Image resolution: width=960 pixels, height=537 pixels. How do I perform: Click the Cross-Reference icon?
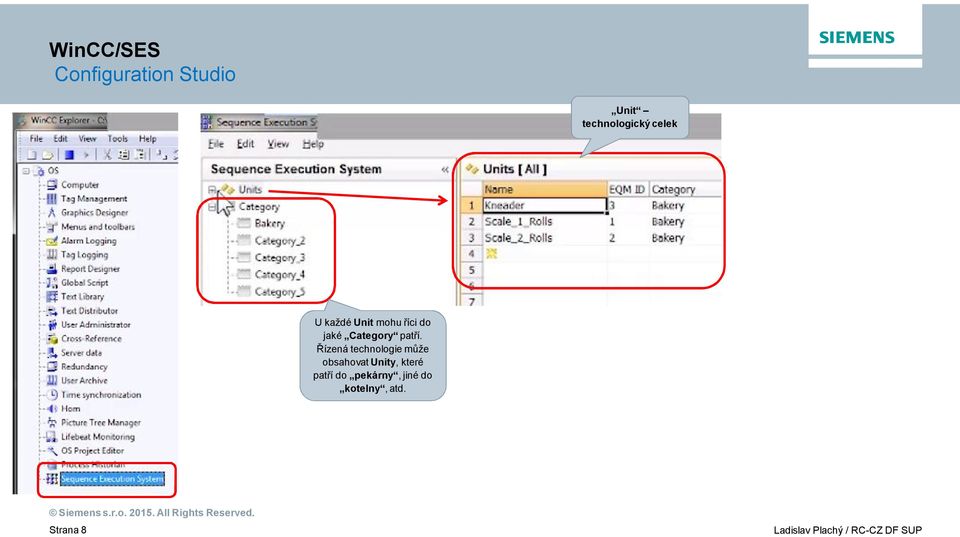point(52,338)
